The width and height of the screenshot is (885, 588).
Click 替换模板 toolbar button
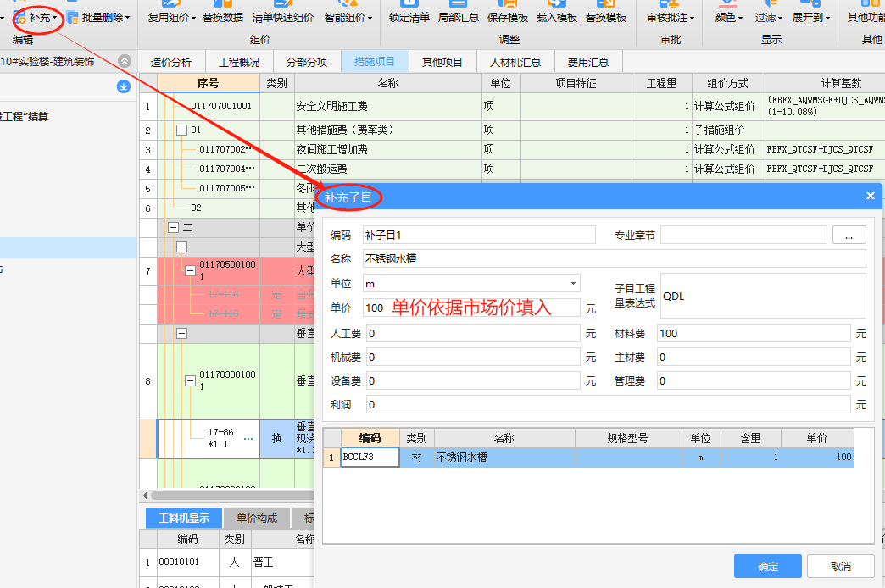coord(605,18)
